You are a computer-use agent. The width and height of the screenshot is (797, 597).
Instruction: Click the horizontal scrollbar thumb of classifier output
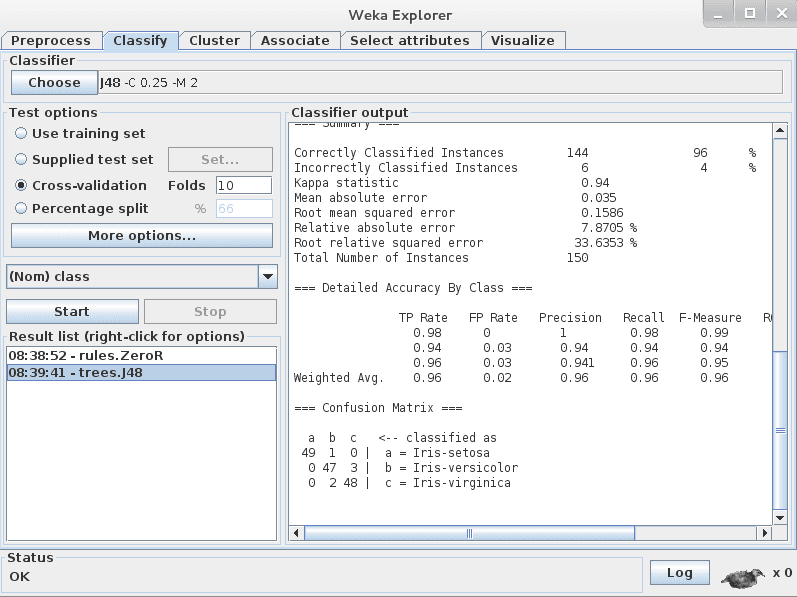(469, 533)
